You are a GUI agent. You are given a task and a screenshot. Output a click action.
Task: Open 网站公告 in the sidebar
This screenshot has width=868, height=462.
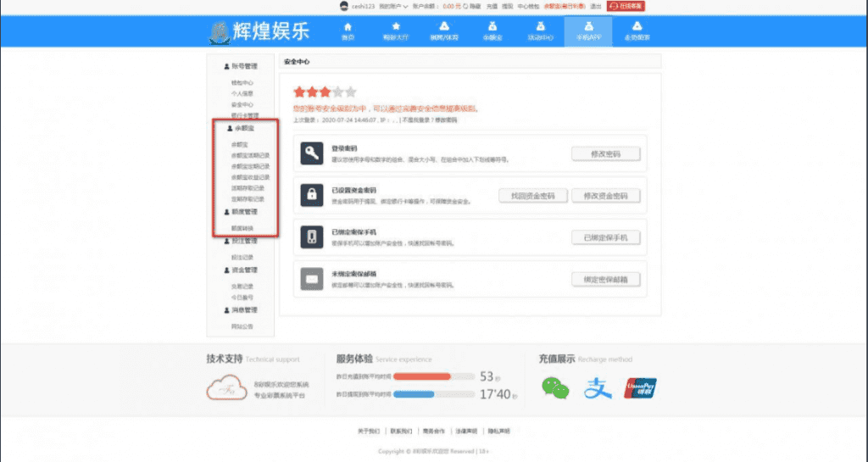click(242, 326)
